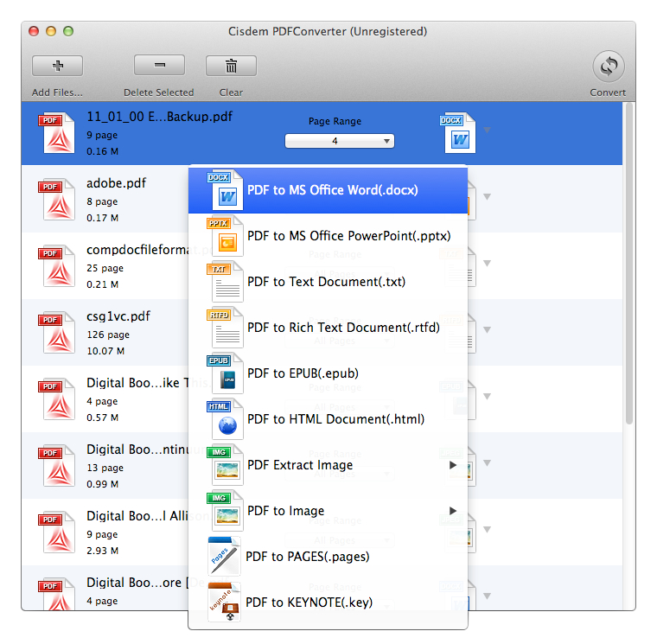Click the Convert label
This screenshot has height=644, width=657.
pyautogui.click(x=608, y=92)
